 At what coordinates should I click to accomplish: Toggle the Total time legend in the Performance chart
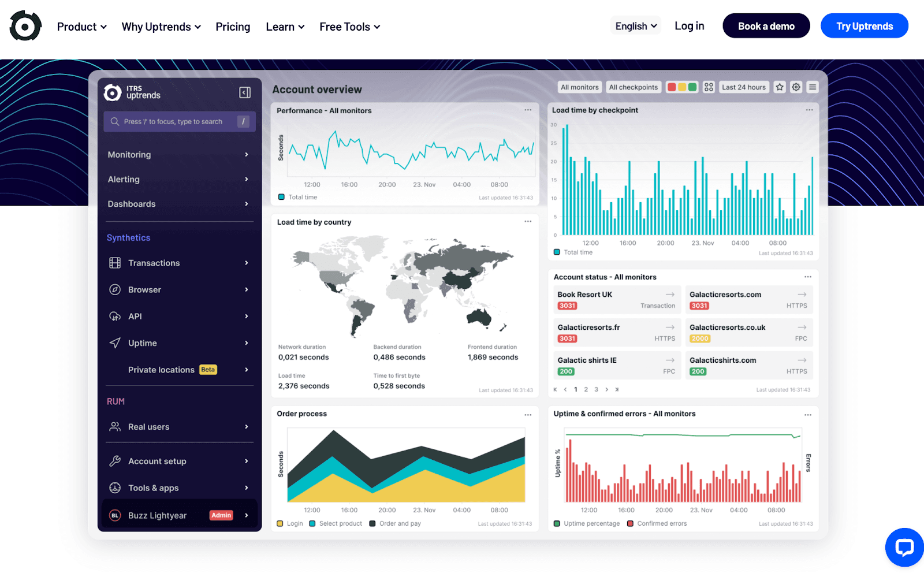pos(297,197)
